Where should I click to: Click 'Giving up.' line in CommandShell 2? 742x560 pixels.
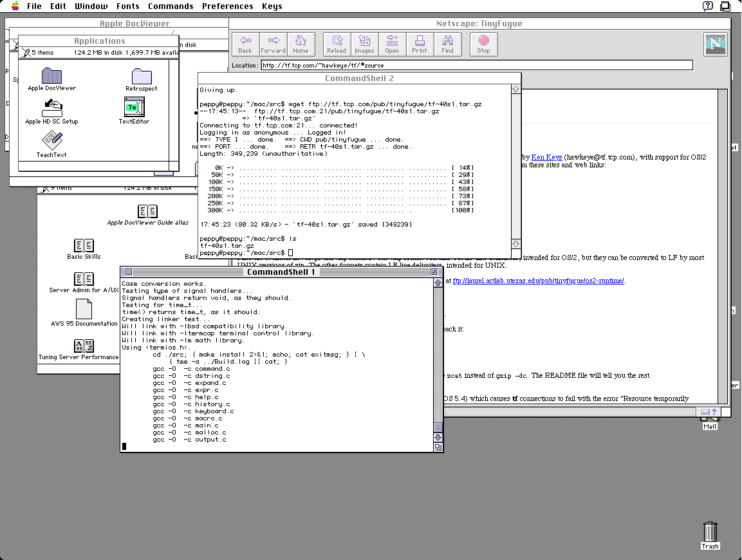[x=219, y=90]
